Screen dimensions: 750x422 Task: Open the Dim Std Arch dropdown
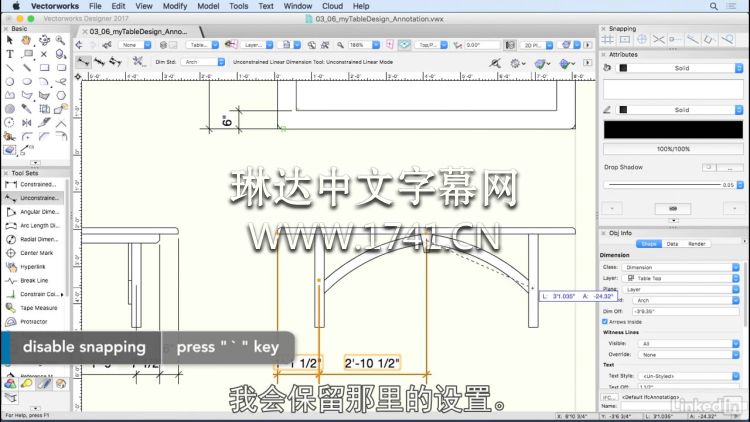point(203,62)
